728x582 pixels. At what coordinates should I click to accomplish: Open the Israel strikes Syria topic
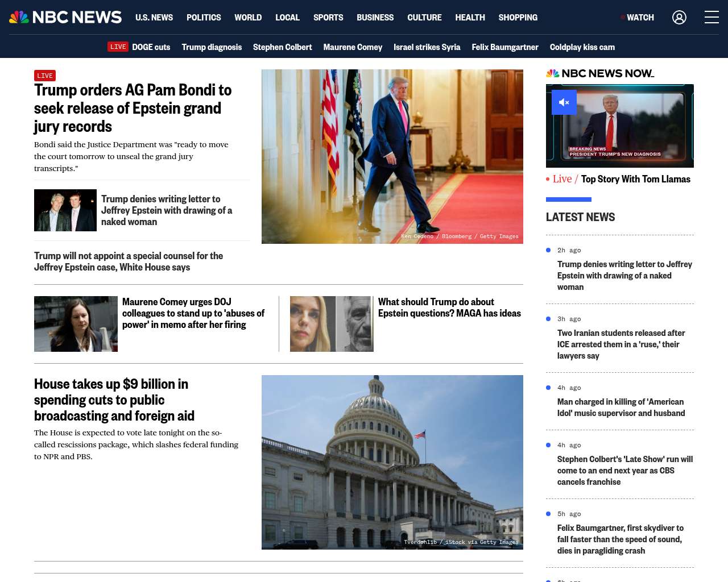coord(427,47)
